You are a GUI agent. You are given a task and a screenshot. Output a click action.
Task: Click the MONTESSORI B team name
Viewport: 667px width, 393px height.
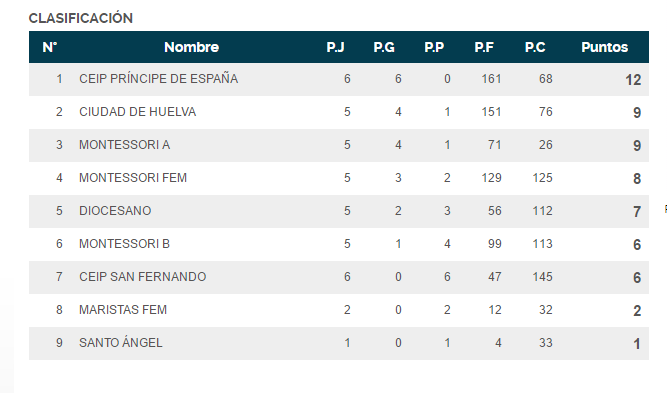click(124, 244)
